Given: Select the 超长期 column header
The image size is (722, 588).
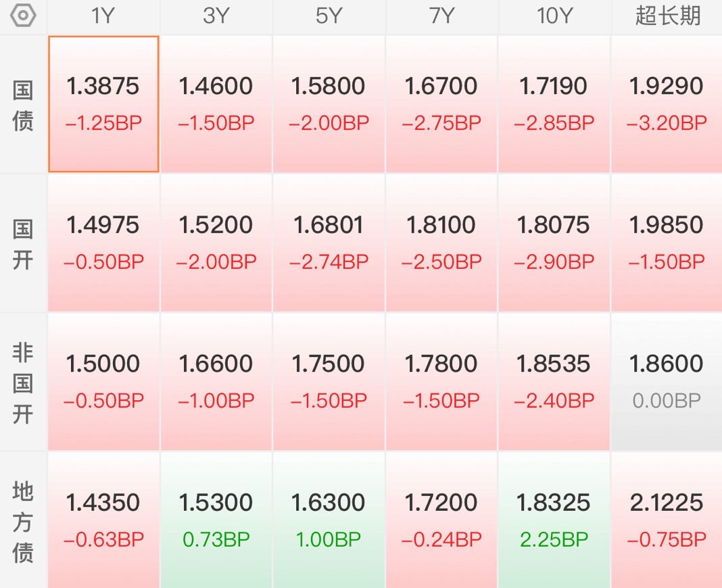Looking at the screenshot, I should click(667, 17).
